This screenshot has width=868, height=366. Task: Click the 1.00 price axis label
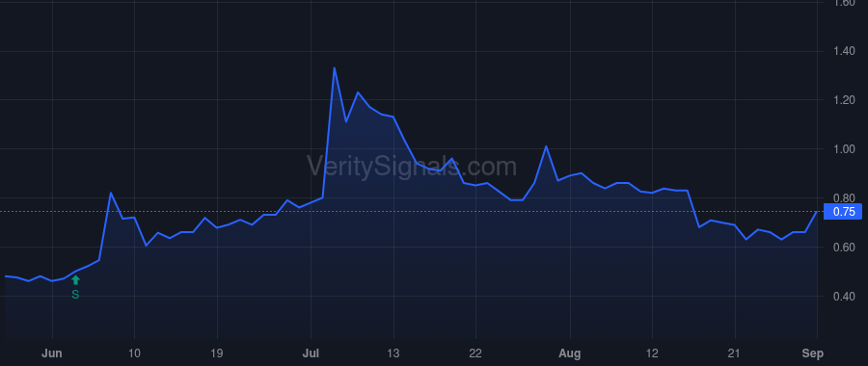(x=844, y=149)
